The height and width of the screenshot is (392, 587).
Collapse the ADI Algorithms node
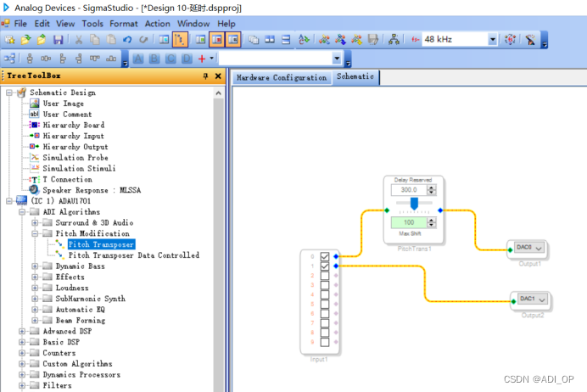22,212
